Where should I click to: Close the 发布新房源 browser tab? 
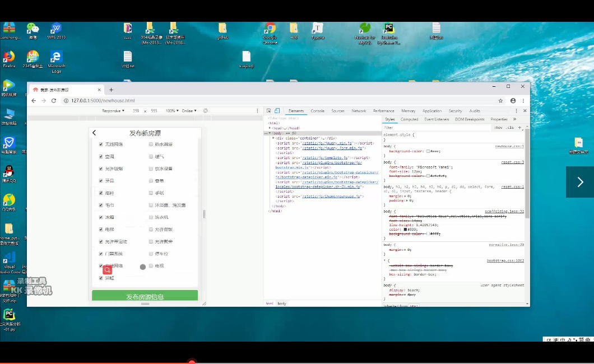click(99, 90)
